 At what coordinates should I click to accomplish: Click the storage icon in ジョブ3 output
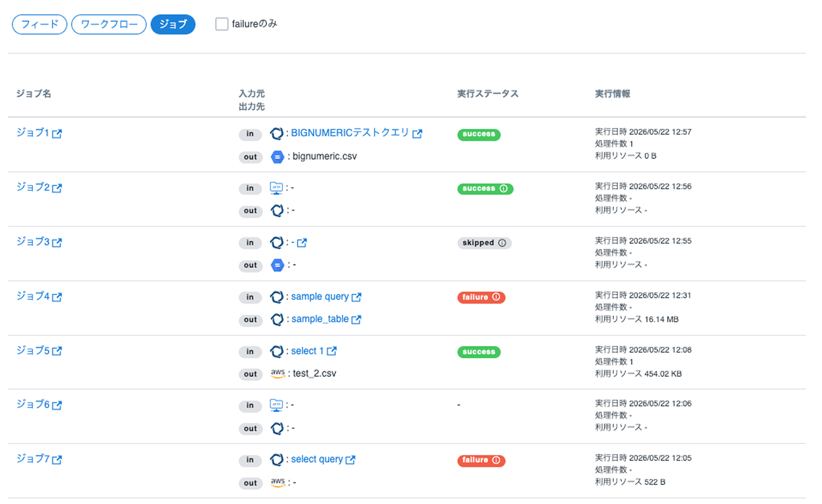277,265
